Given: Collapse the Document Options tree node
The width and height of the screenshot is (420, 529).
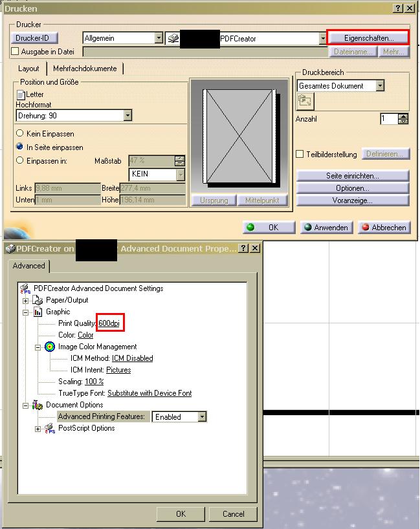Looking at the screenshot, I should pyautogui.click(x=26, y=405).
